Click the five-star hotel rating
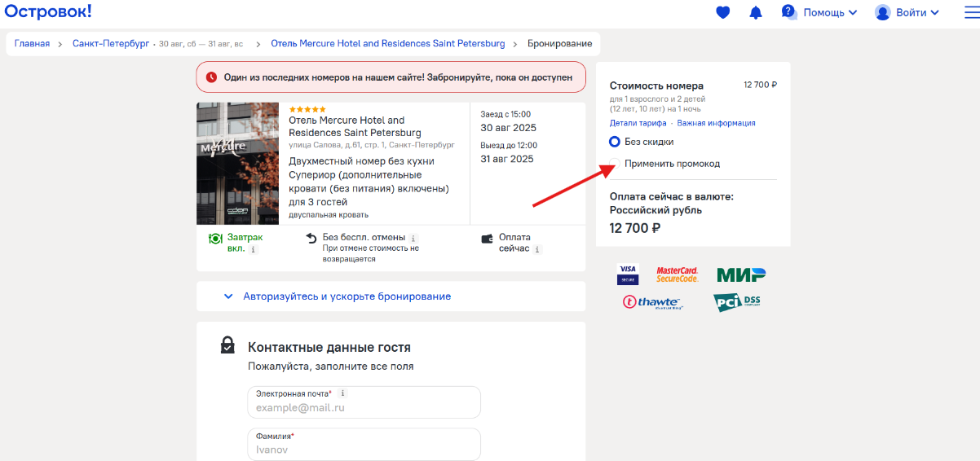 point(307,109)
